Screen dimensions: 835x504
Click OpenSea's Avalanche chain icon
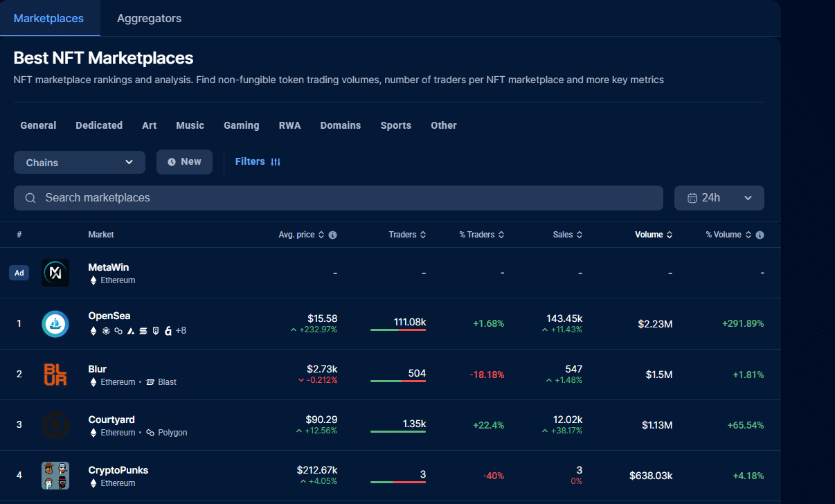(131, 331)
